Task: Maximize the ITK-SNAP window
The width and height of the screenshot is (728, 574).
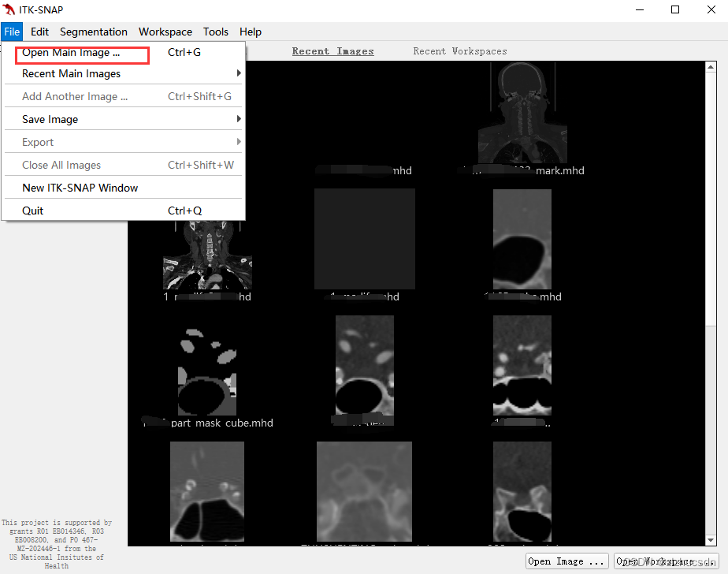Action: click(x=675, y=9)
